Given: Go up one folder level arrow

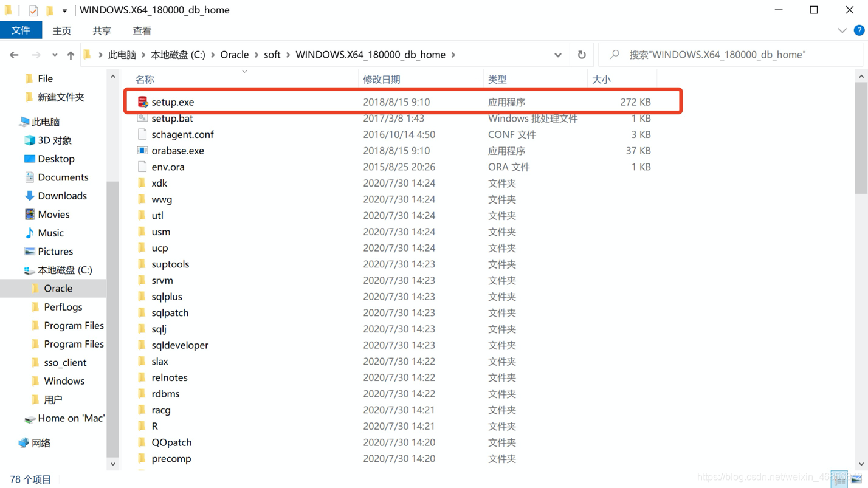Looking at the screenshot, I should (71, 55).
